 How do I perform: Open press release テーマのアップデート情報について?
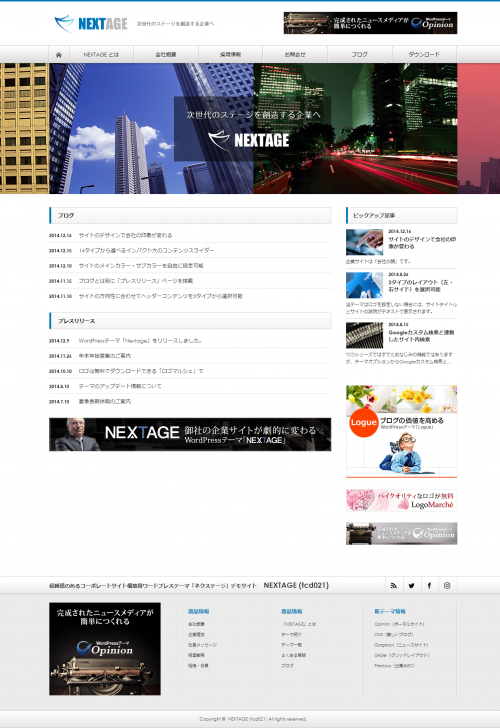(120, 386)
